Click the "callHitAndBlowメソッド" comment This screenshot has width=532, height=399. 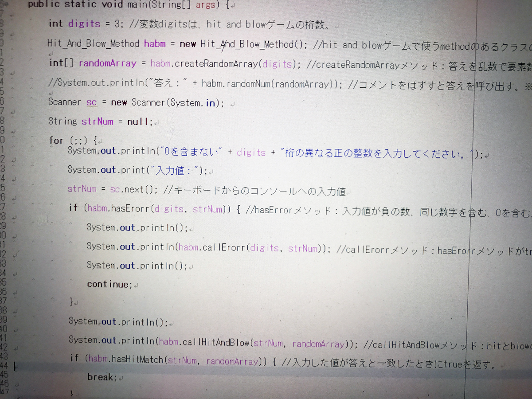pyautogui.click(x=422, y=344)
